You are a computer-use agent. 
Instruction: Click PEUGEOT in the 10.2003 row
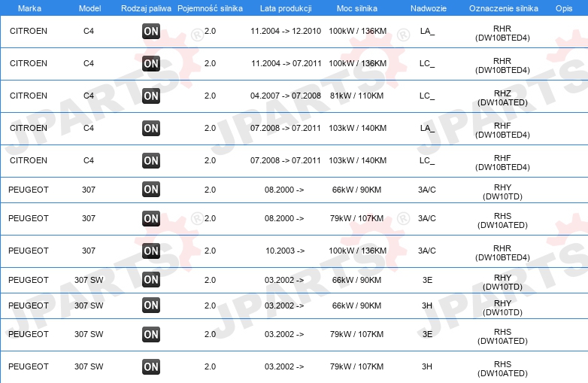tap(29, 251)
